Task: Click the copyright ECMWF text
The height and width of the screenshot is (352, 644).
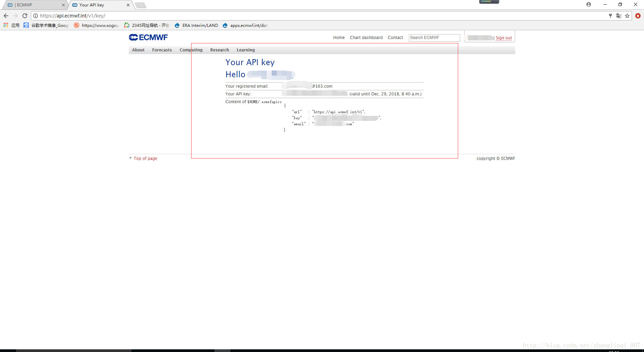Action: 496,159
